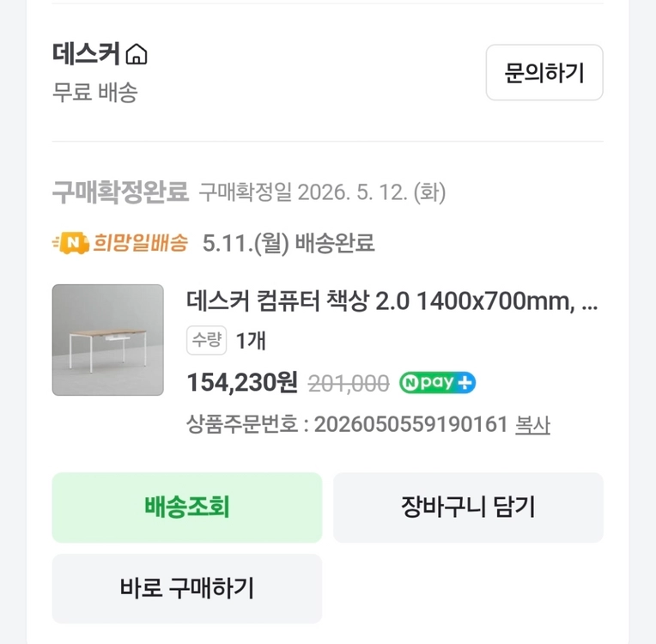Select 바로 구매하기 to buy now

click(187, 588)
